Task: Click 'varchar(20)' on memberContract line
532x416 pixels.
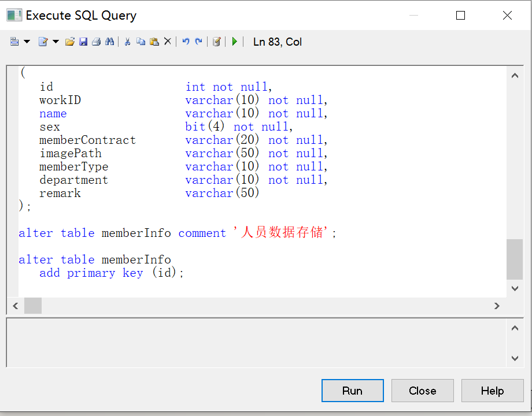Action: pyautogui.click(x=222, y=140)
